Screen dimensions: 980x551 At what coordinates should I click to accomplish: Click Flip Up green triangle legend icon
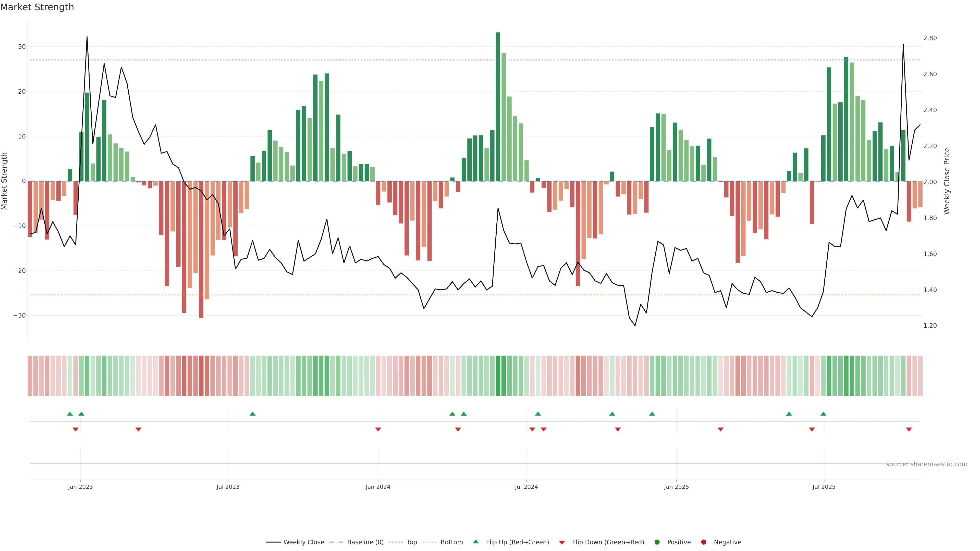[475, 542]
